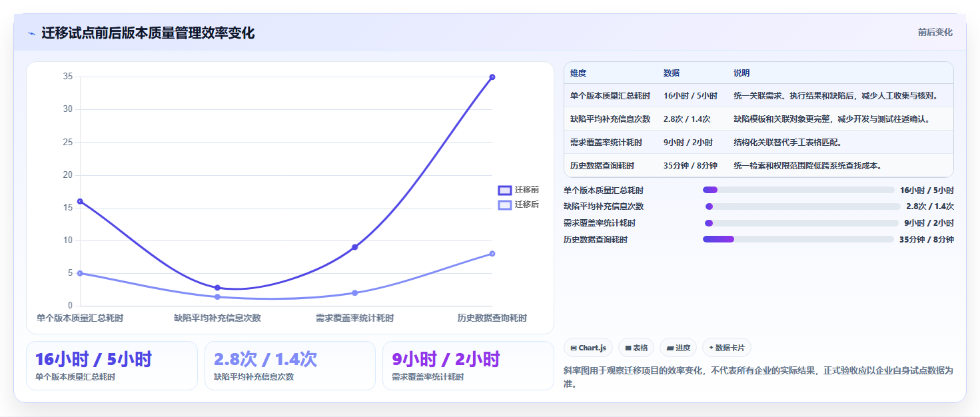Click the 迁移前 data point at value 35

(492, 77)
